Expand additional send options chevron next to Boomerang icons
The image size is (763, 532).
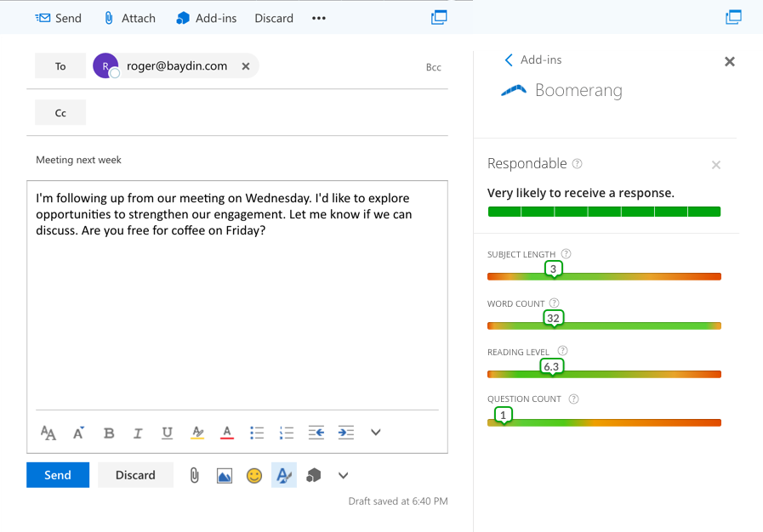coord(343,475)
